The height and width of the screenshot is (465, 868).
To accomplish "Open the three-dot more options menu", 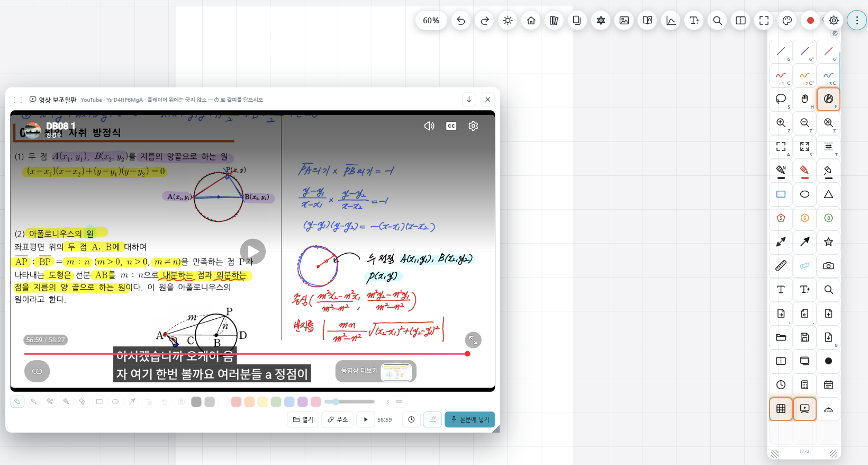I will click(857, 21).
